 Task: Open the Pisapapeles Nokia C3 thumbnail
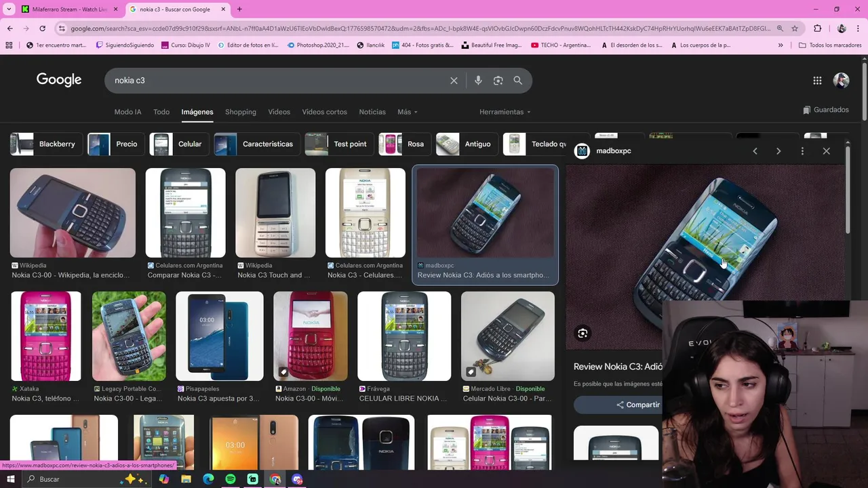(x=220, y=336)
